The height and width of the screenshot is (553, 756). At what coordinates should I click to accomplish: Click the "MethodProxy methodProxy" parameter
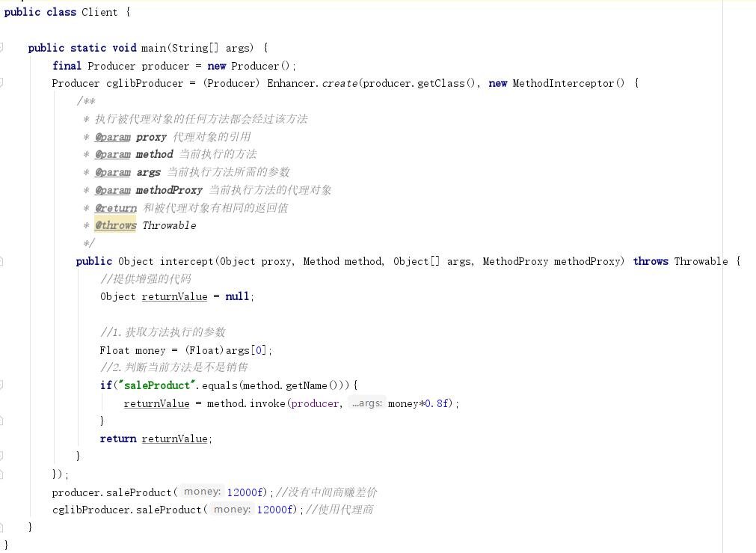coord(552,261)
